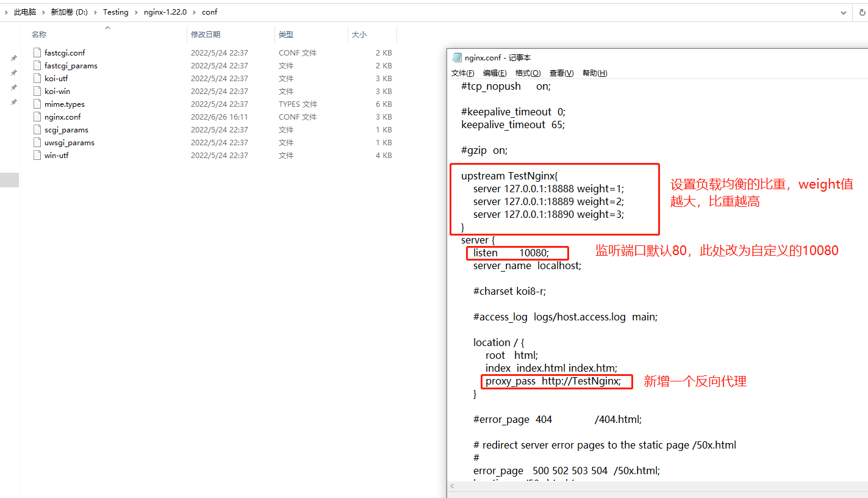This screenshot has width=868, height=498.
Task: Place cursor on proxy_pass http://TestNginx; line
Action: click(553, 381)
